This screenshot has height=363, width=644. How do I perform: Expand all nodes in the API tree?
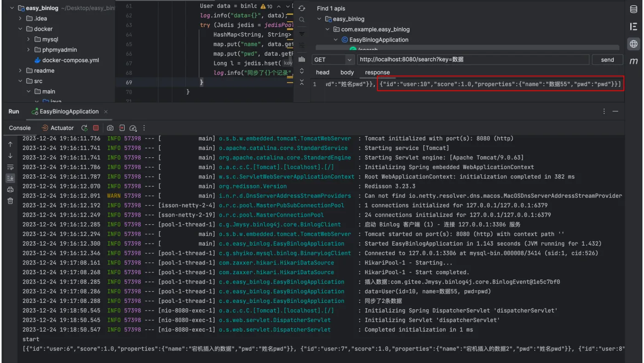(302, 71)
